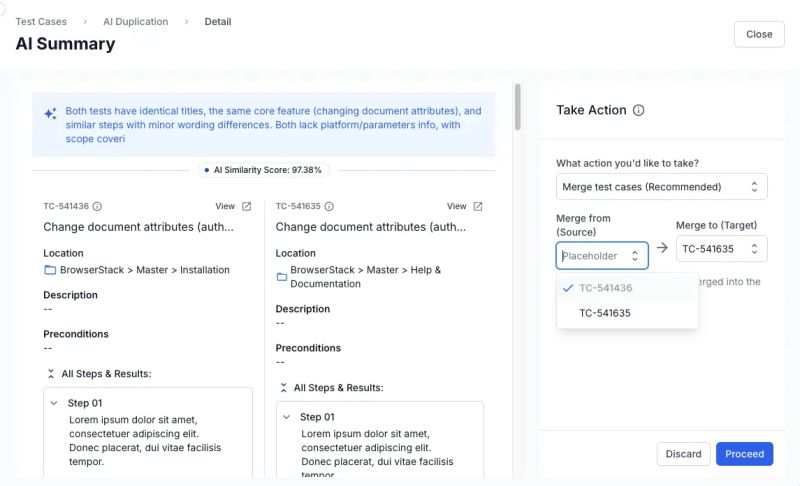Screen dimensions: 800x486
Task: Click All Steps & Results for TC-541635
Action: point(338,388)
